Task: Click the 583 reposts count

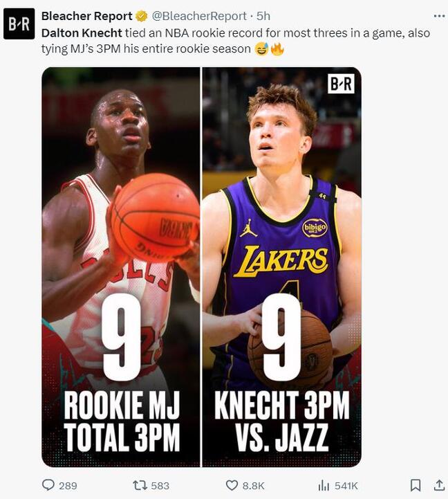Action: [x=160, y=486]
